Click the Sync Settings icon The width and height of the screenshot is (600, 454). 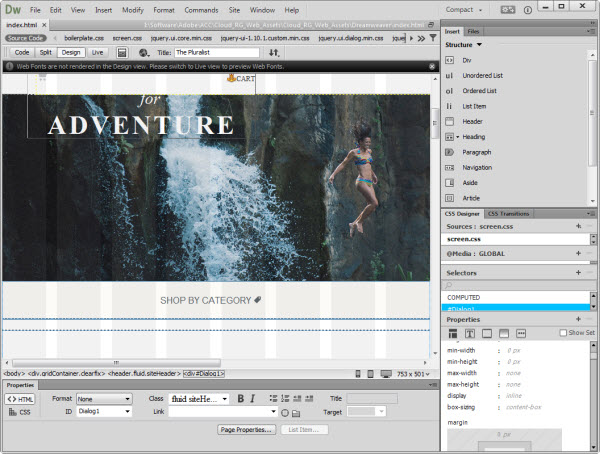(x=508, y=10)
